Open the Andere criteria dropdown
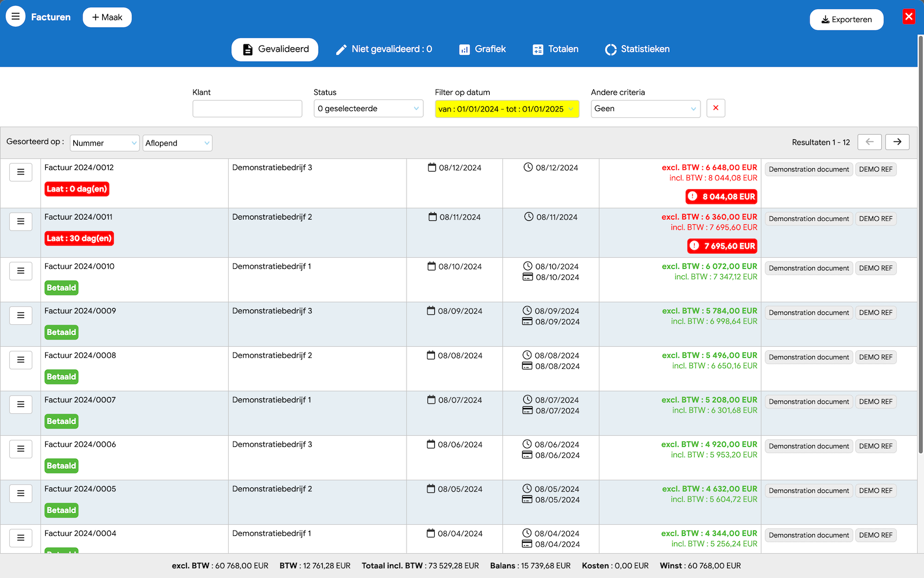Viewport: 924px width, 578px height. point(646,109)
